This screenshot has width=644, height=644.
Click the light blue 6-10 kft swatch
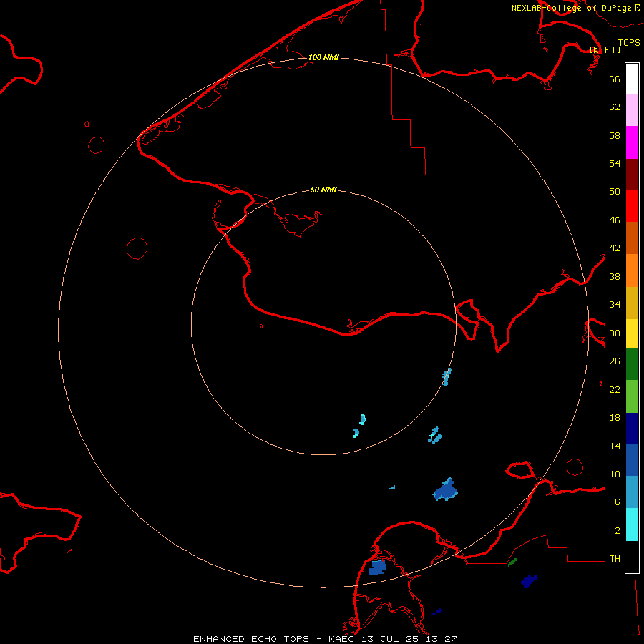[x=632, y=492]
